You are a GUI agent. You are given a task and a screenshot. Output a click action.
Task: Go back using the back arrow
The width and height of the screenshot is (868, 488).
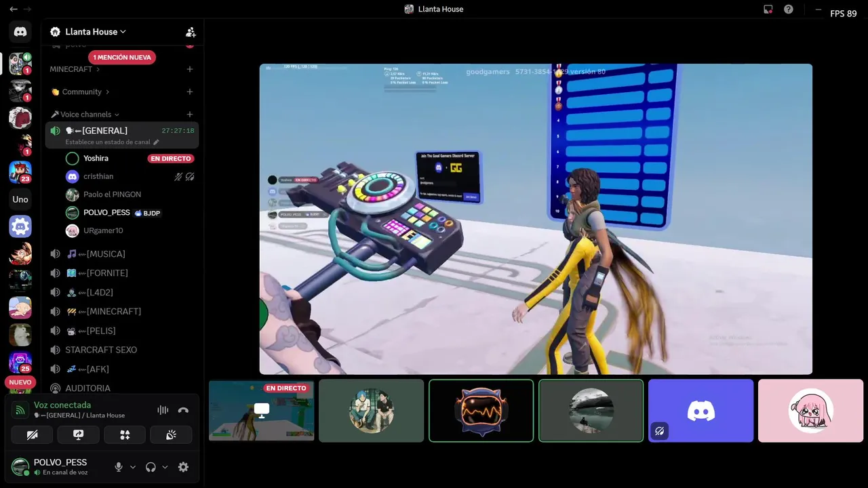(x=13, y=9)
